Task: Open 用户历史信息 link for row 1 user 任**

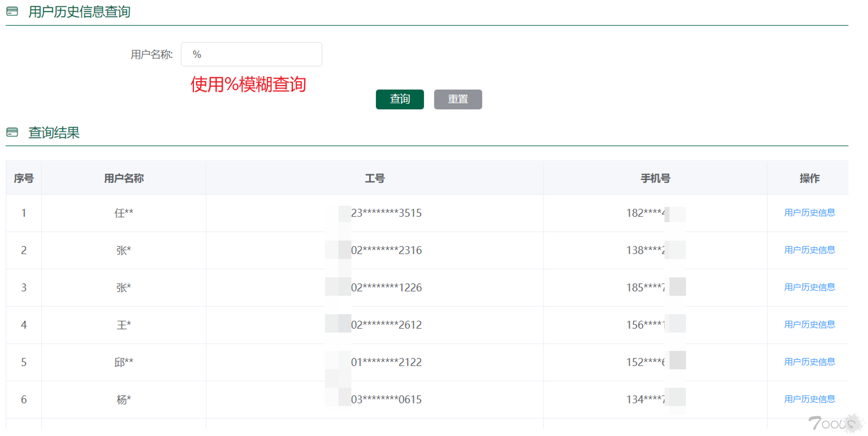Action: coord(809,213)
